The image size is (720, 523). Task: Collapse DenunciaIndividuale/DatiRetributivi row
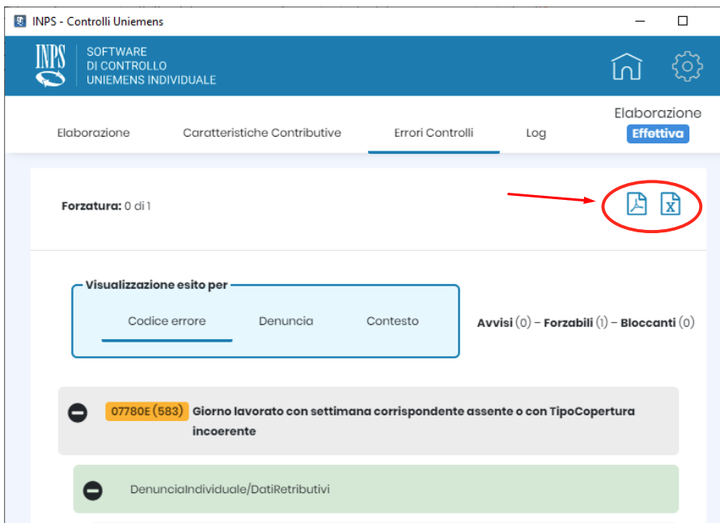pos(92,490)
